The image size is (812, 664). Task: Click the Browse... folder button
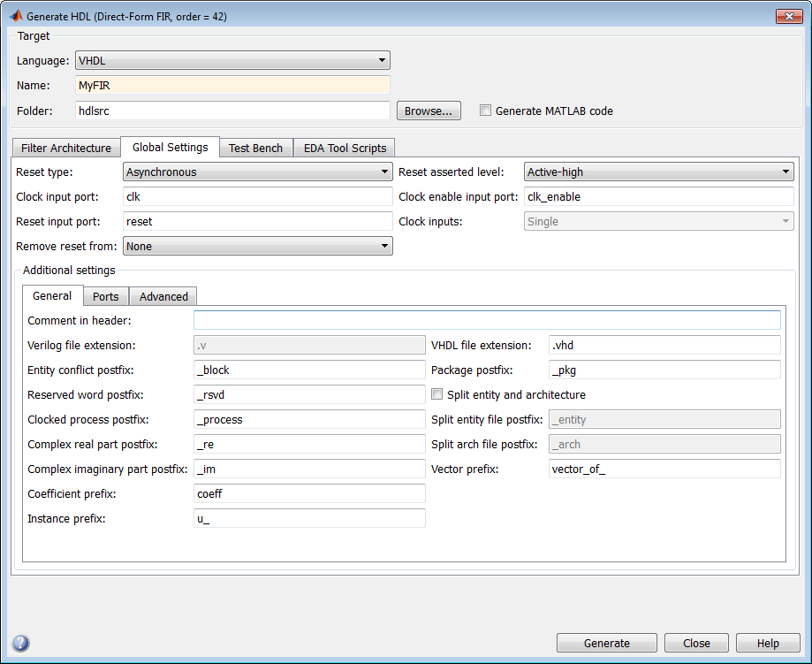pyautogui.click(x=429, y=111)
